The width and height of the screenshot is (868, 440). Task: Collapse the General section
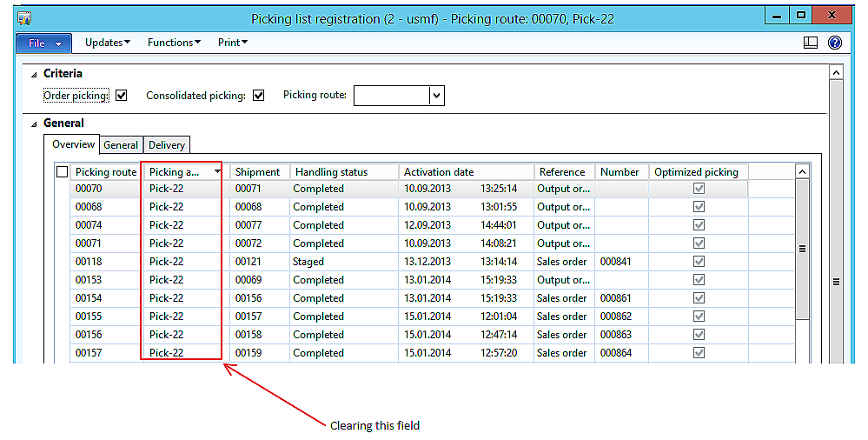[x=34, y=124]
